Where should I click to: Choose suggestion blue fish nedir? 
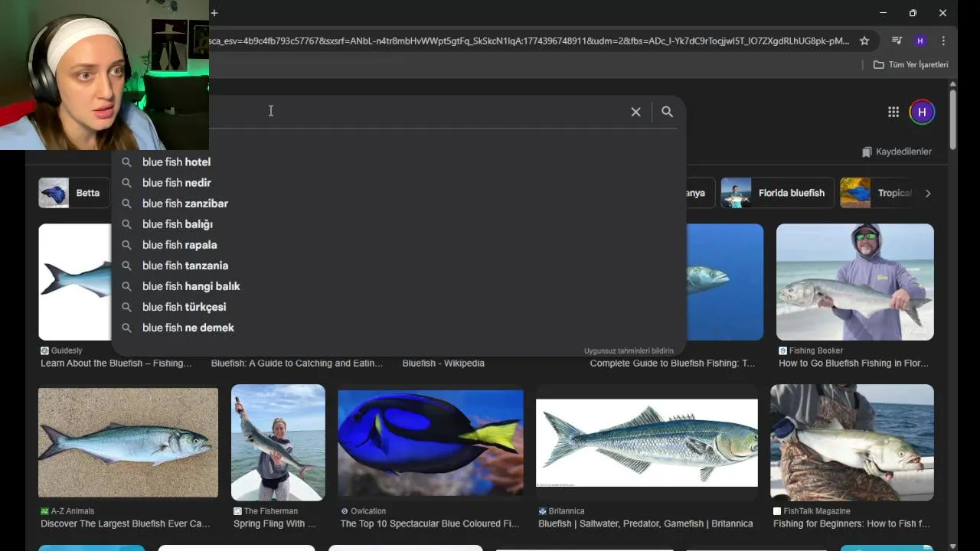[x=398, y=182]
